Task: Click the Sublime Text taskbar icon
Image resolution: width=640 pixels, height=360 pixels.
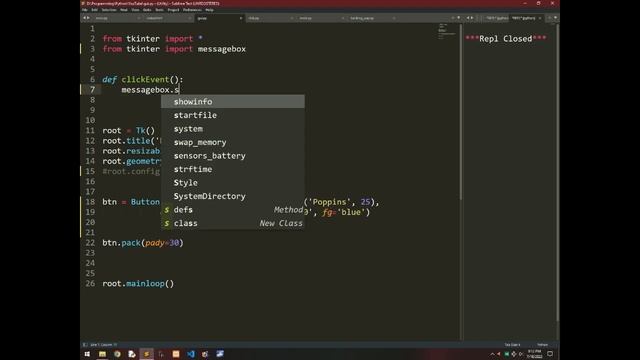Action: pos(147,354)
